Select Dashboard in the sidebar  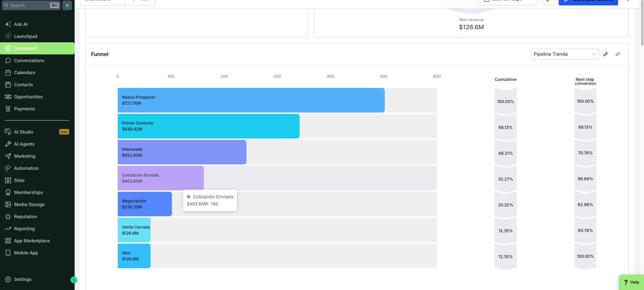point(37,48)
